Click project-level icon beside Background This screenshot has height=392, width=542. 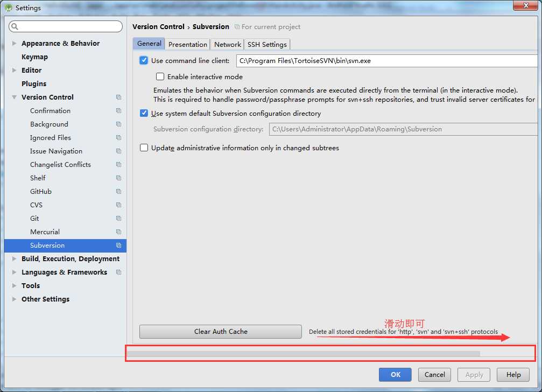[x=118, y=124]
